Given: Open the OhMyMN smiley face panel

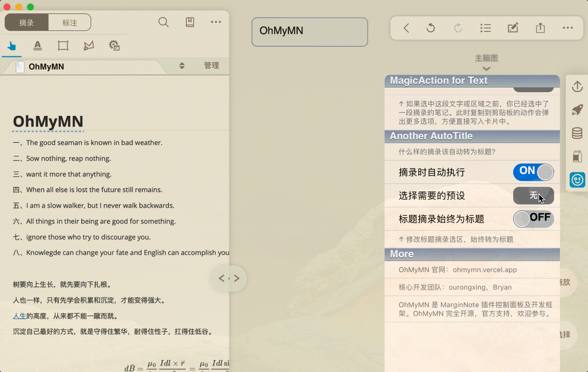Looking at the screenshot, I should 577,180.
